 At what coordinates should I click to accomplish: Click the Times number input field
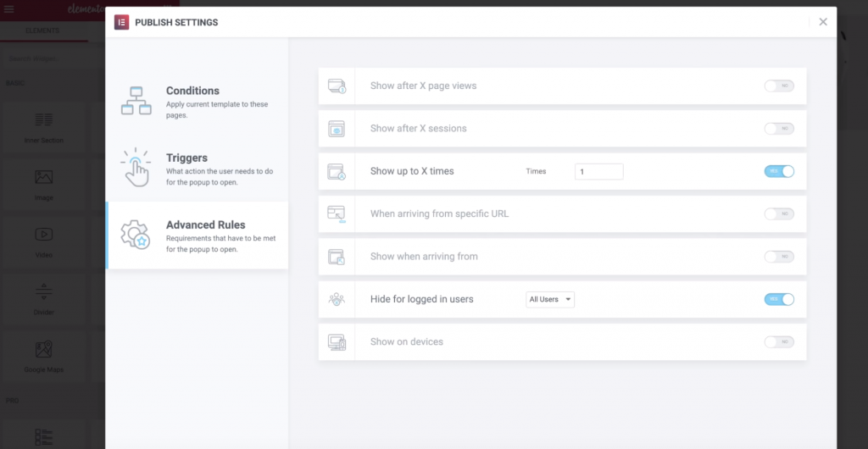click(598, 171)
